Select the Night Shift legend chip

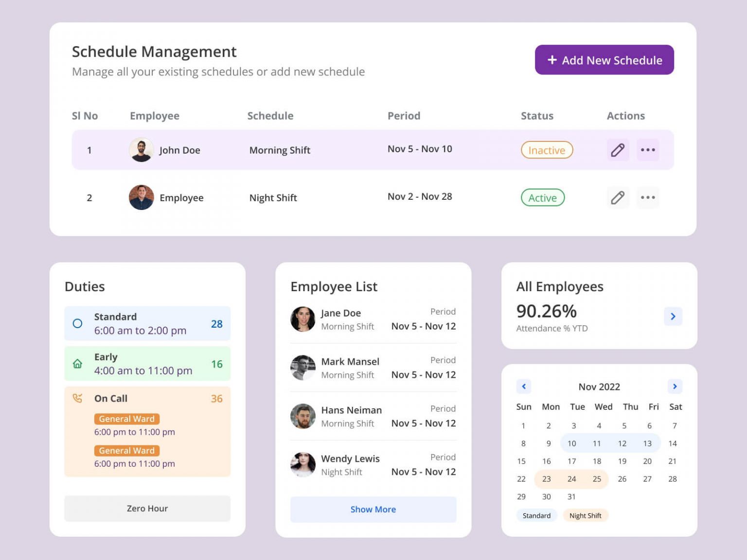(x=586, y=515)
